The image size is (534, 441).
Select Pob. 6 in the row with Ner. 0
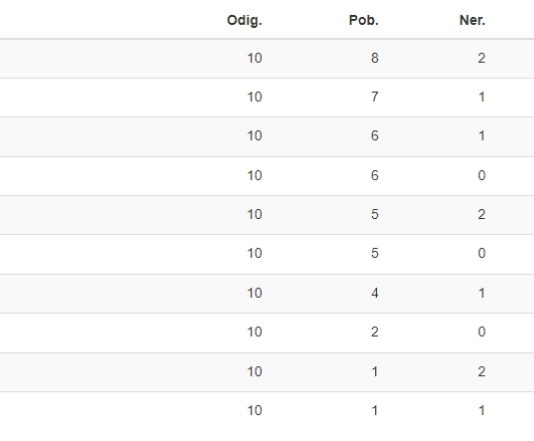375,176
